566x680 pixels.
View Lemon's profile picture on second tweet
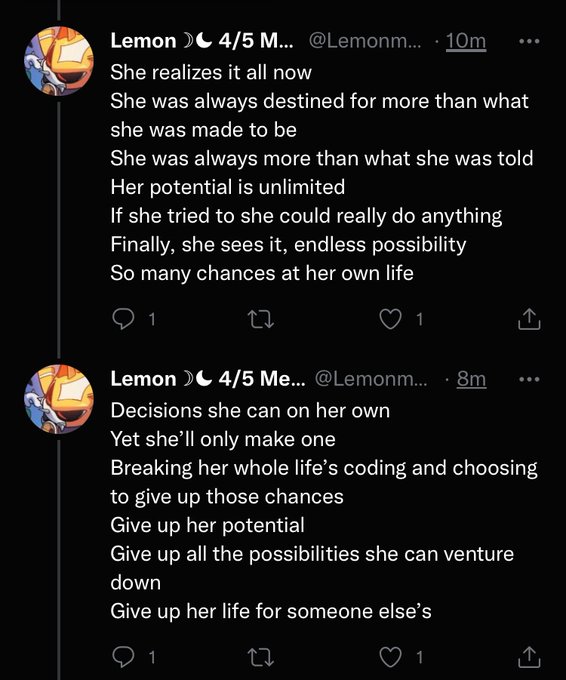(59, 399)
